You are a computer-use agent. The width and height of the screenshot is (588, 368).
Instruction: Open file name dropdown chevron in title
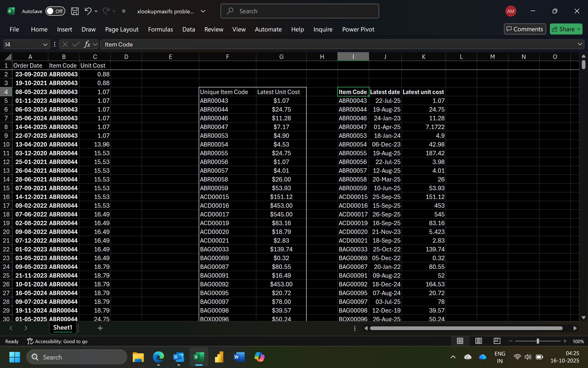(203, 11)
